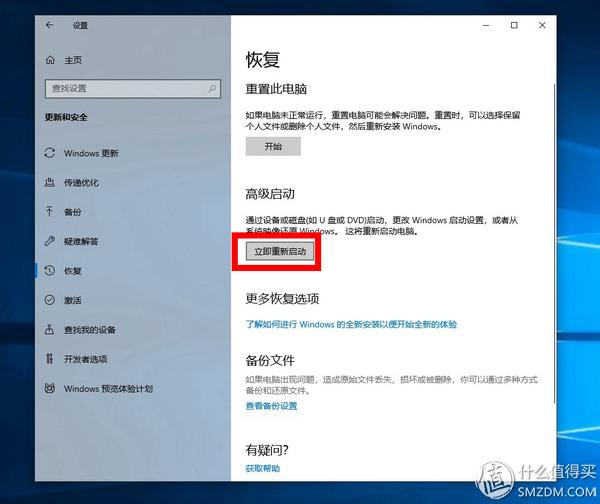Click the Windows 更新 sync icon

click(x=50, y=153)
